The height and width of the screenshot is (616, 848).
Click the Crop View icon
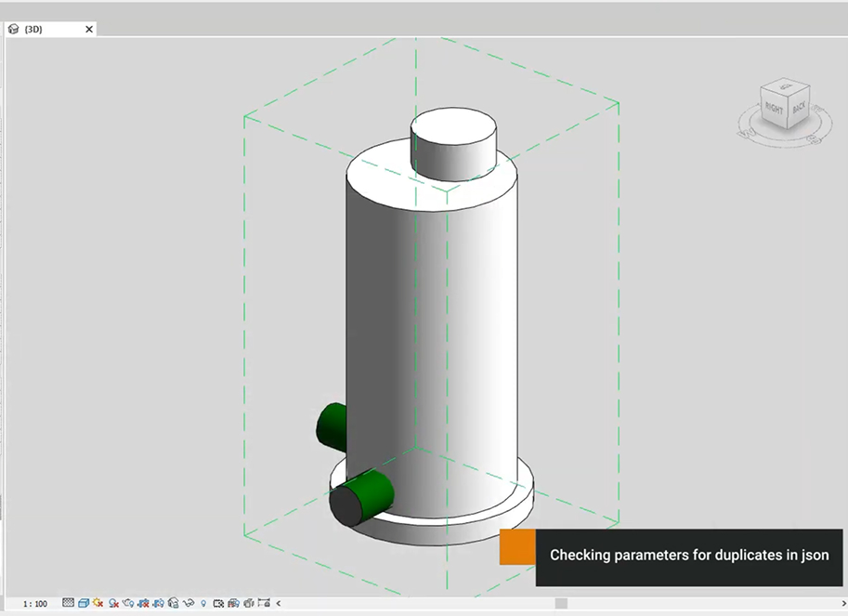[x=143, y=603]
